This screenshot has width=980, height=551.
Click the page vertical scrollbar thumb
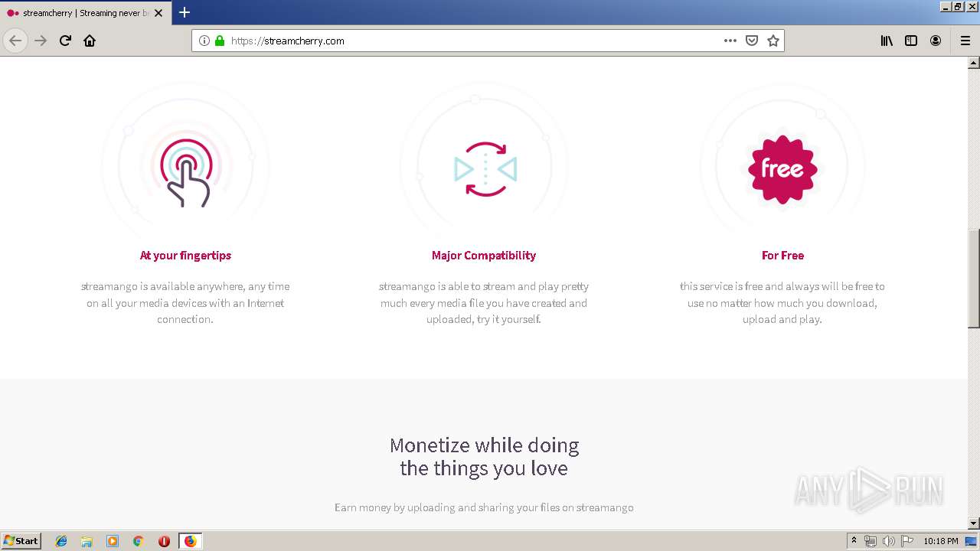click(974, 279)
